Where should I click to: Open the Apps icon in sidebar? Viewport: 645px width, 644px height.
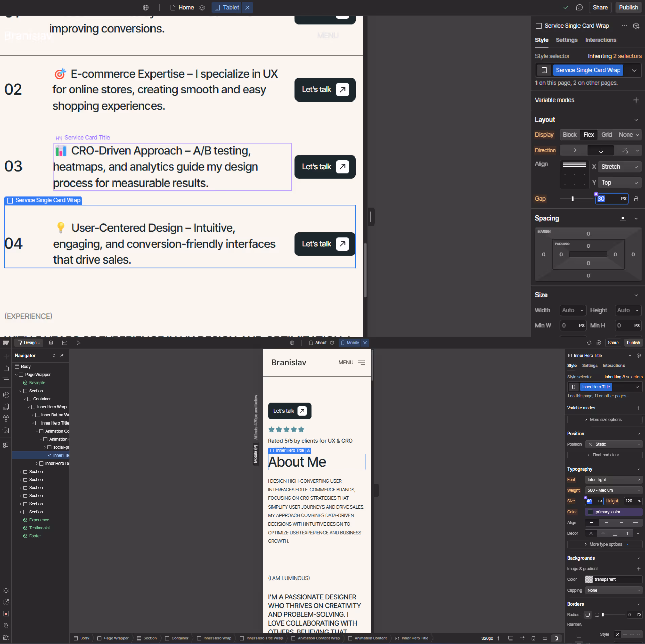[6, 445]
